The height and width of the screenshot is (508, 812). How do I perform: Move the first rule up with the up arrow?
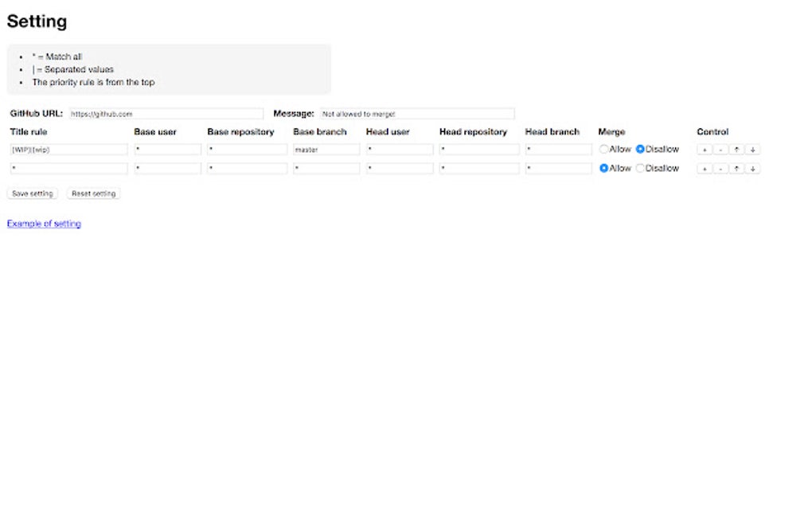coord(736,150)
